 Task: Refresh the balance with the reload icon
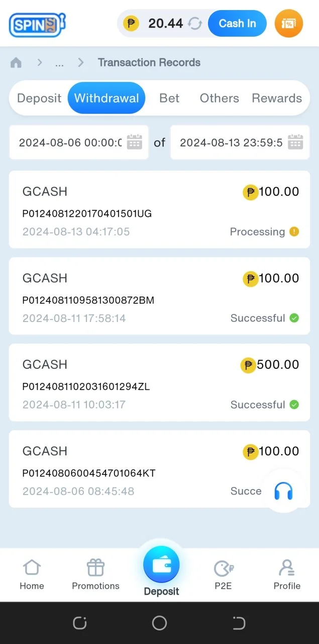point(194,23)
